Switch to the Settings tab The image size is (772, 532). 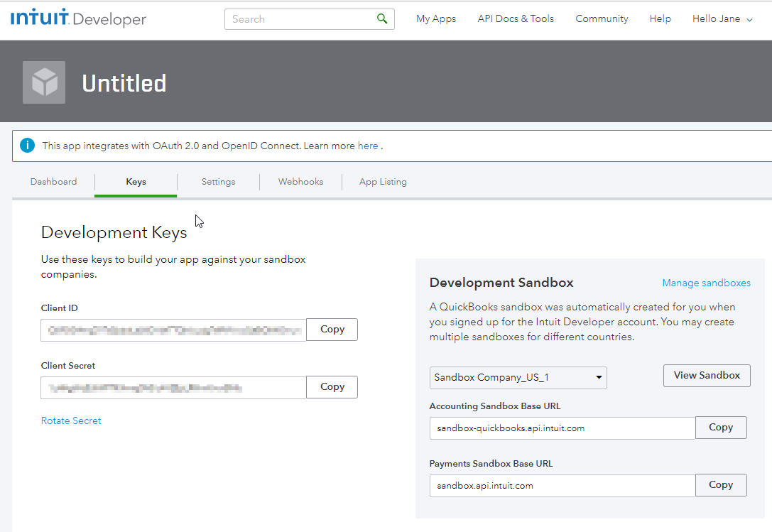(x=218, y=182)
